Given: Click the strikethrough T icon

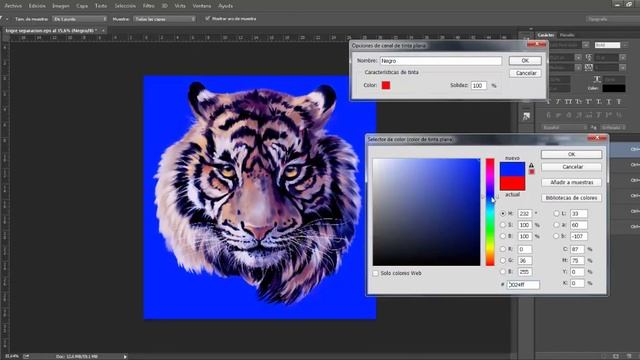Looking at the screenshot, I should pos(620,102).
